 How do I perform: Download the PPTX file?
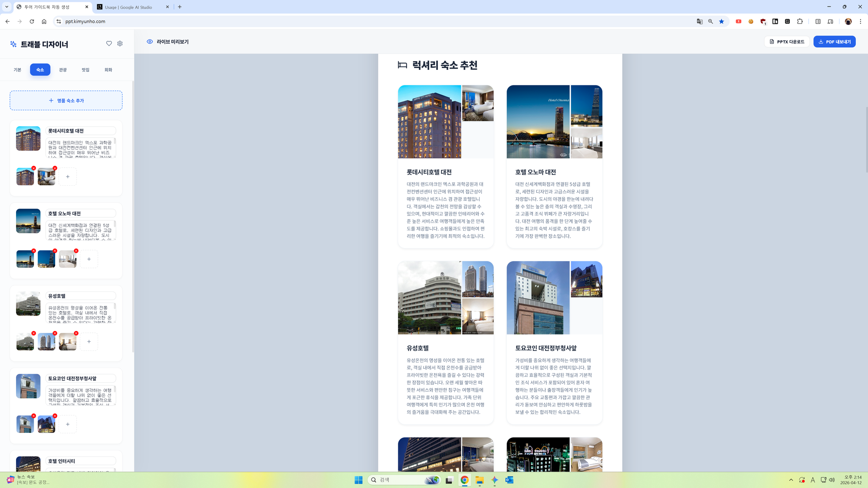787,42
